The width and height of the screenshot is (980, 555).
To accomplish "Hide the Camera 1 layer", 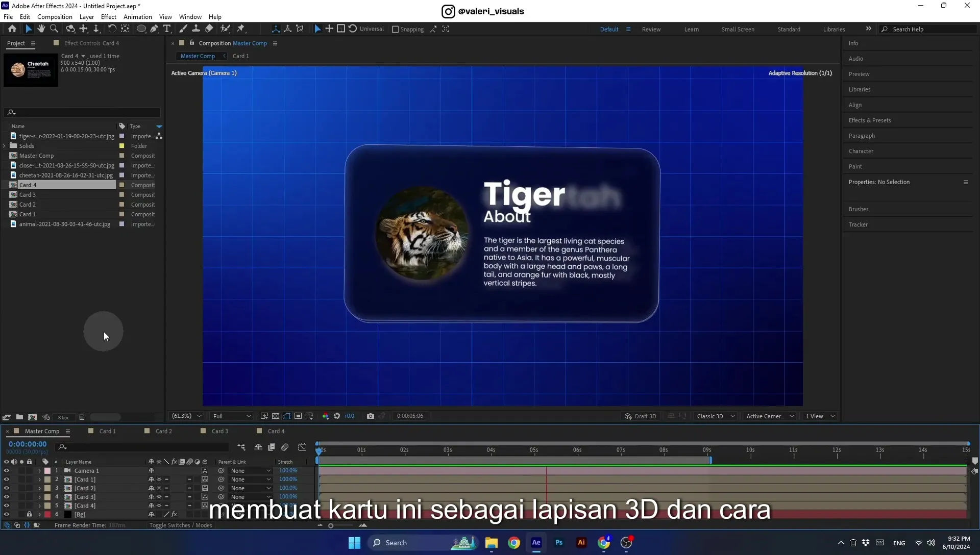I will [x=7, y=471].
